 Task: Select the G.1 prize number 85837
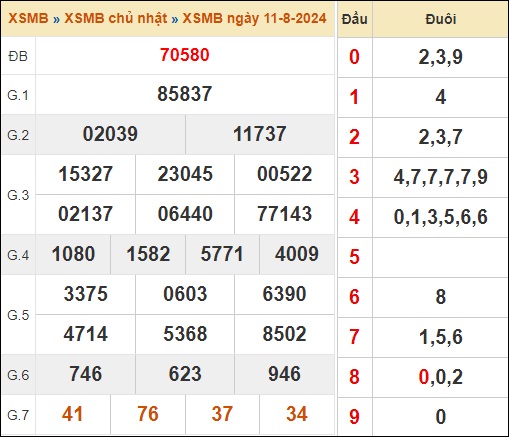coord(185,94)
